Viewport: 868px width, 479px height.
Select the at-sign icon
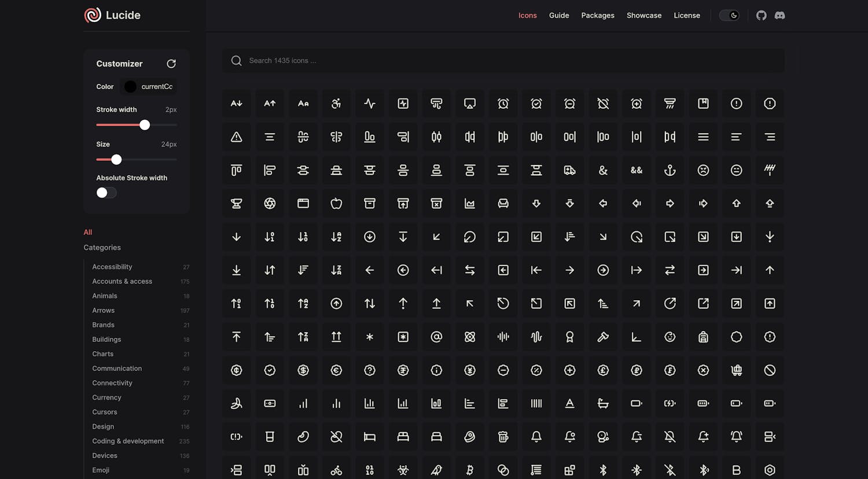[436, 337]
